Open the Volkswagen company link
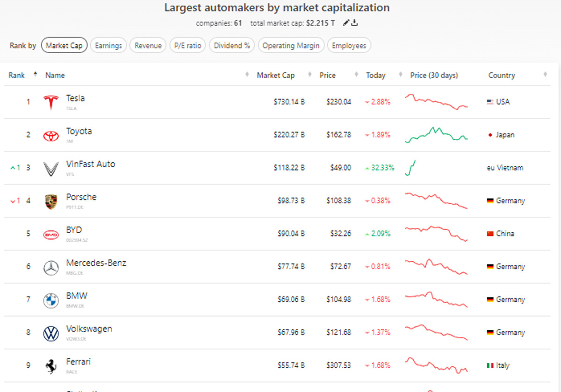Screen dimensions: 561x392 click(89, 329)
